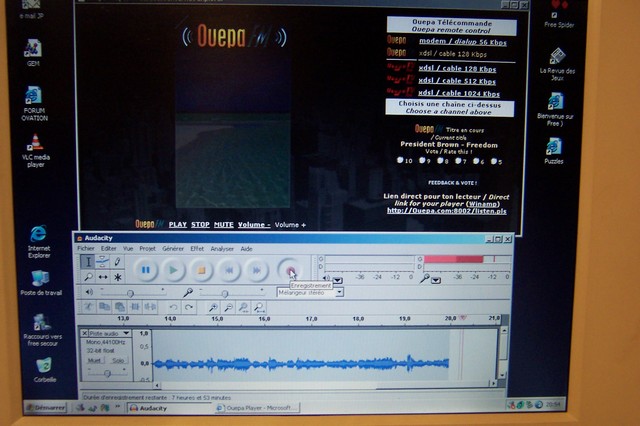Viewport: 640px width, 426px height.
Task: Click the Démarrer start button
Action: (46, 407)
